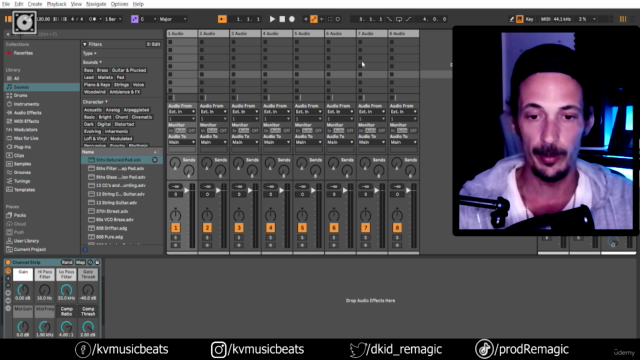Click the Channel Strip save preset icon

[97, 262]
